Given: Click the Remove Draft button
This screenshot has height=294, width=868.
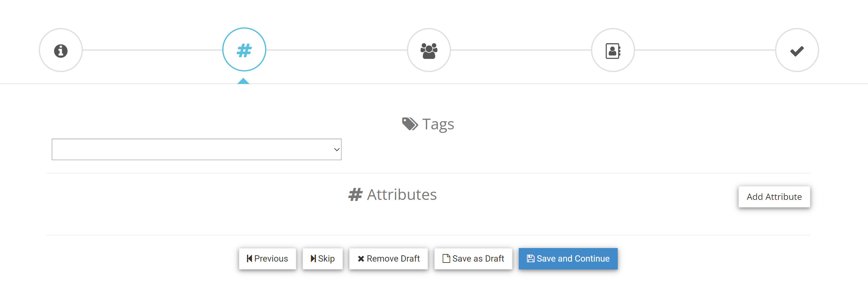Looking at the screenshot, I should point(389,258).
